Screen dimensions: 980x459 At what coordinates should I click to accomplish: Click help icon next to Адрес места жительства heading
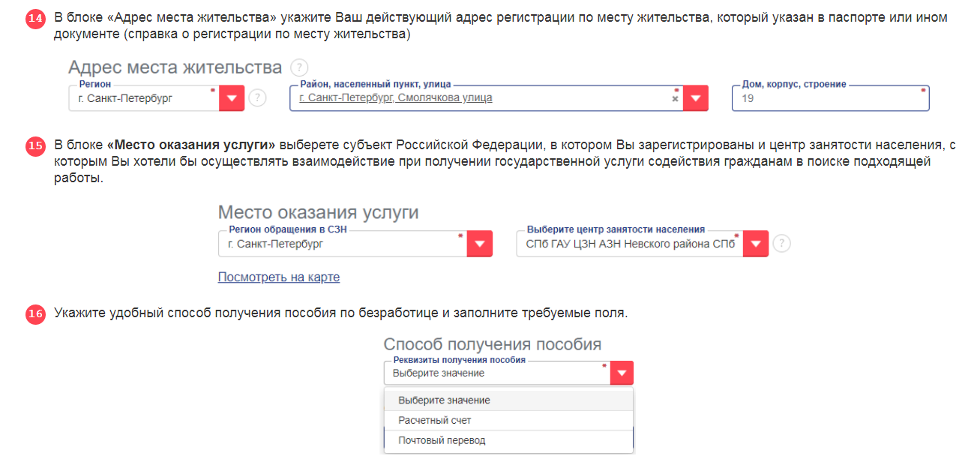point(299,67)
